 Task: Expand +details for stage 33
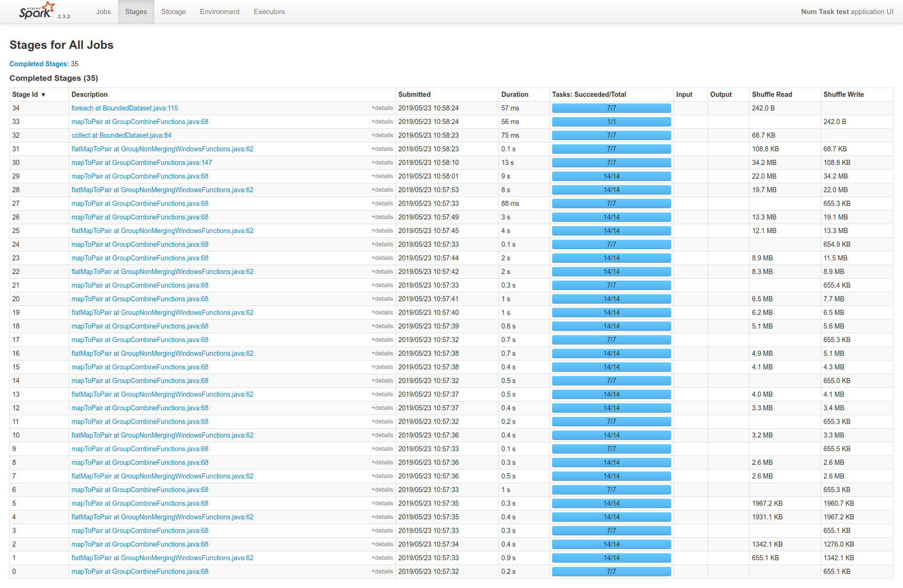click(x=382, y=122)
